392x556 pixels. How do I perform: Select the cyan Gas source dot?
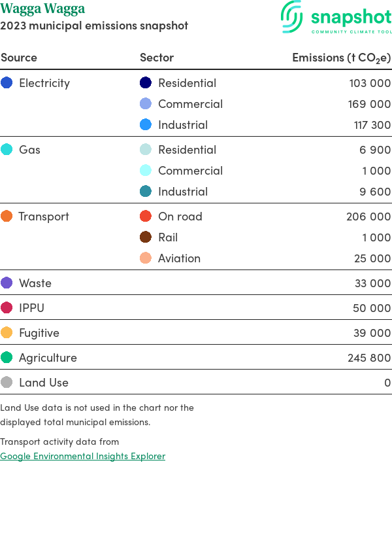coord(7,150)
